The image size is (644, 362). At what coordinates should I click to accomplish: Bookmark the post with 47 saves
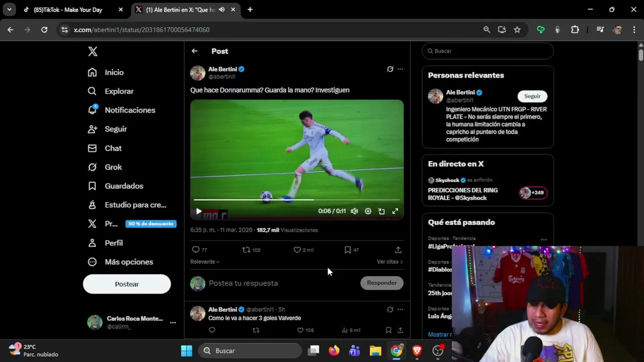[348, 250]
